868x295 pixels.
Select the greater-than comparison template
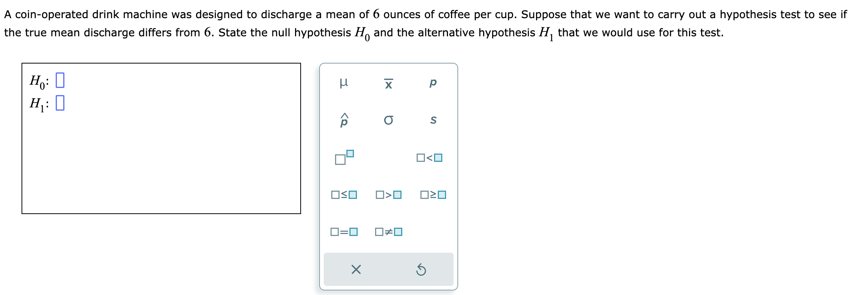(389, 195)
